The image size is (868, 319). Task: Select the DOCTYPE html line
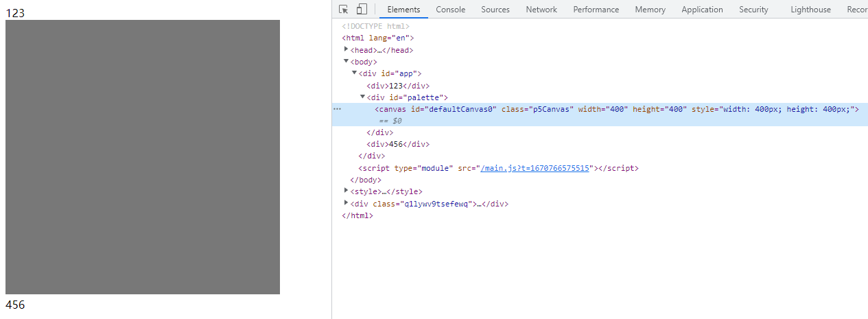coord(376,26)
